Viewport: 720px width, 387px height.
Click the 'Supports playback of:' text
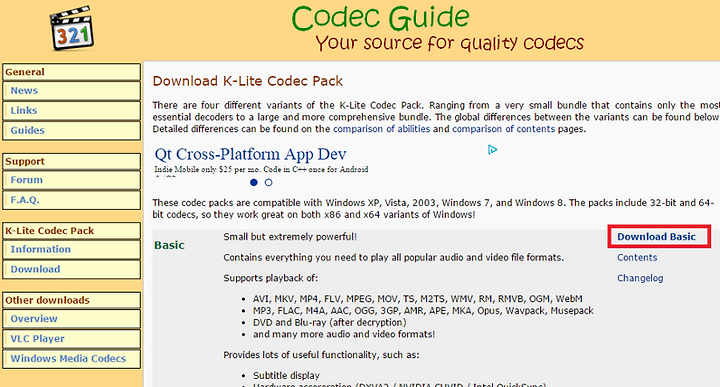270,278
